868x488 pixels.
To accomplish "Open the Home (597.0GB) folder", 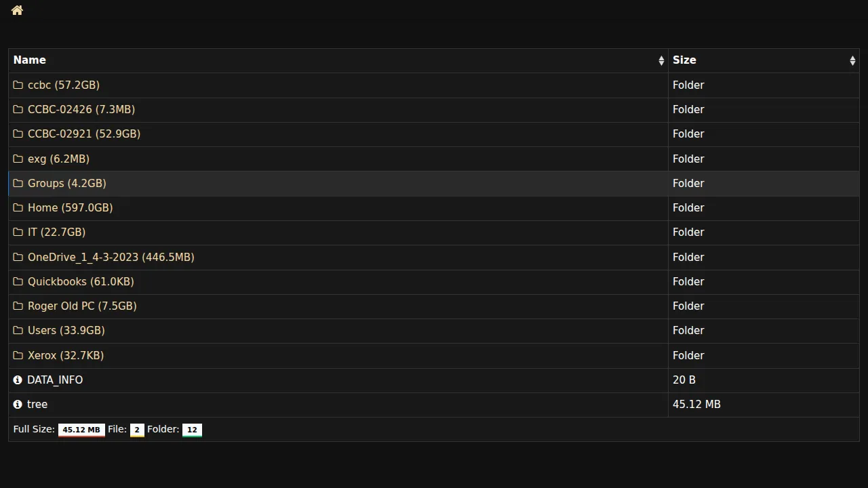I will [x=70, y=208].
